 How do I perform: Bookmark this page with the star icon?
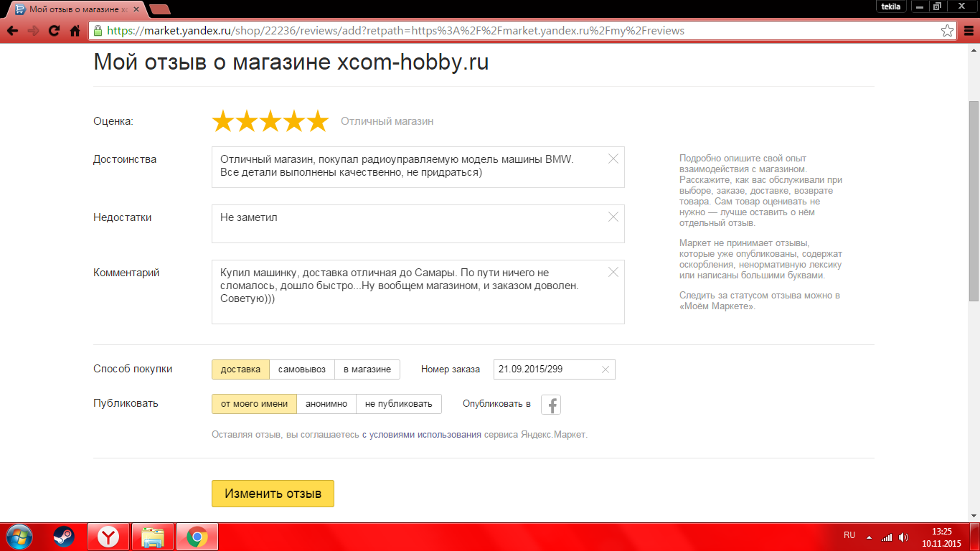click(948, 31)
